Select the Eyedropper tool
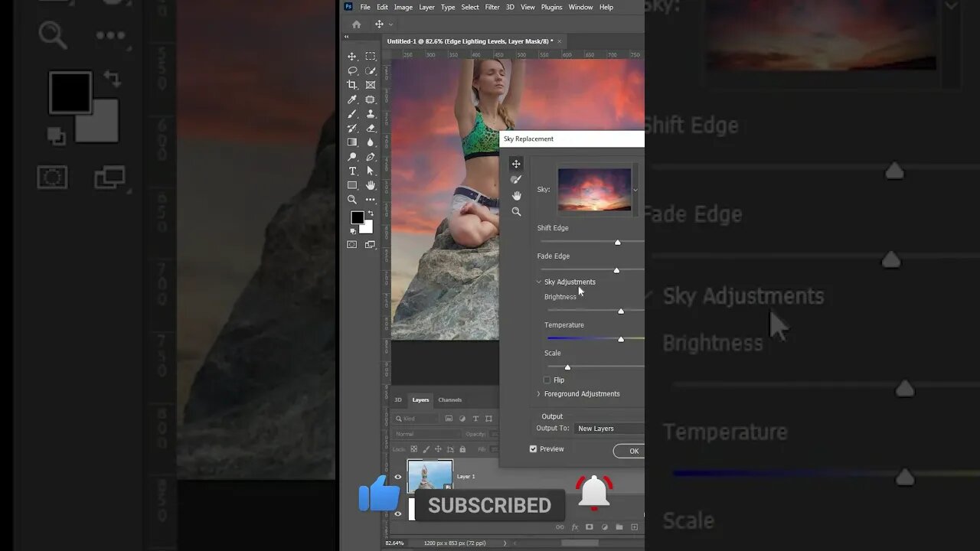980x551 pixels. coord(352,99)
